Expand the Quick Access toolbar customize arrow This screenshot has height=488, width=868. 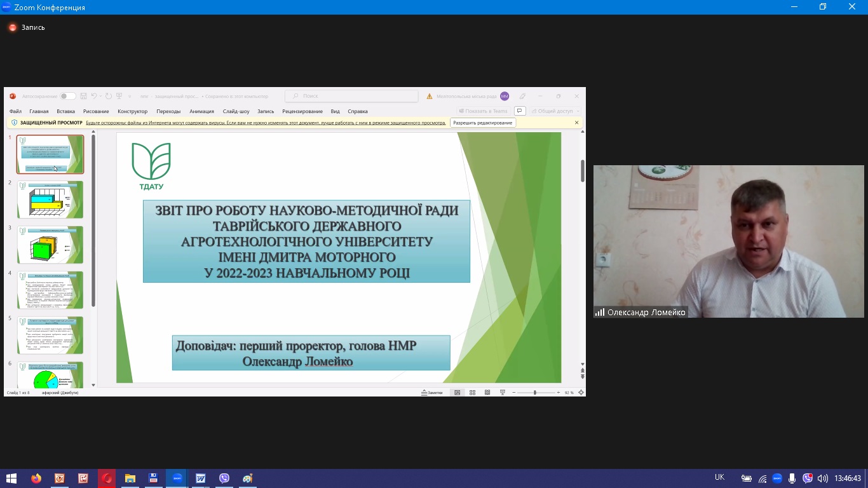tap(130, 97)
